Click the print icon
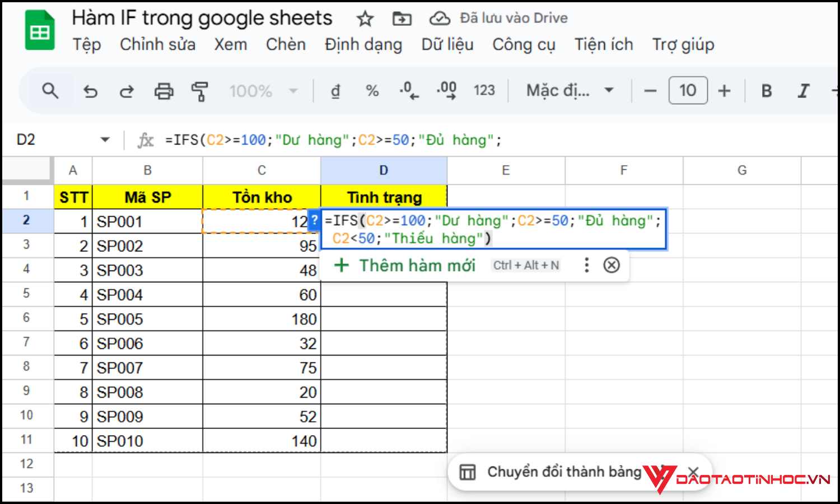840x504 pixels. 164,91
